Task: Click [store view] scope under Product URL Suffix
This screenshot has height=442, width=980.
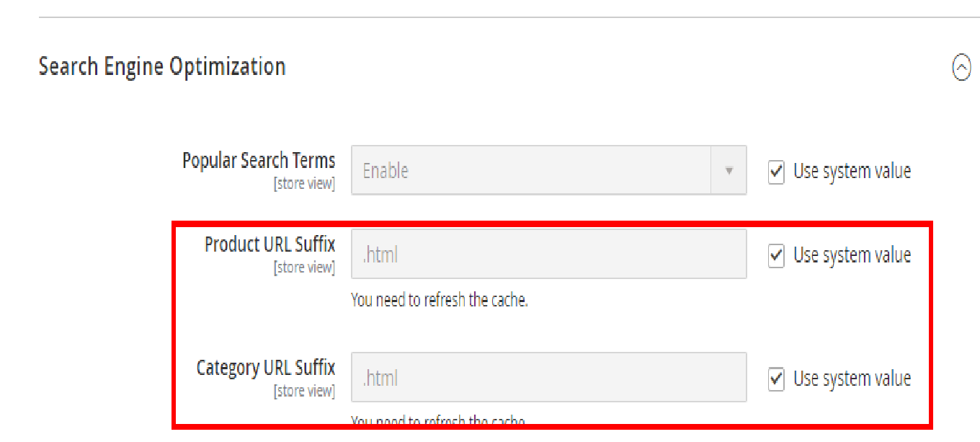Action: [304, 268]
